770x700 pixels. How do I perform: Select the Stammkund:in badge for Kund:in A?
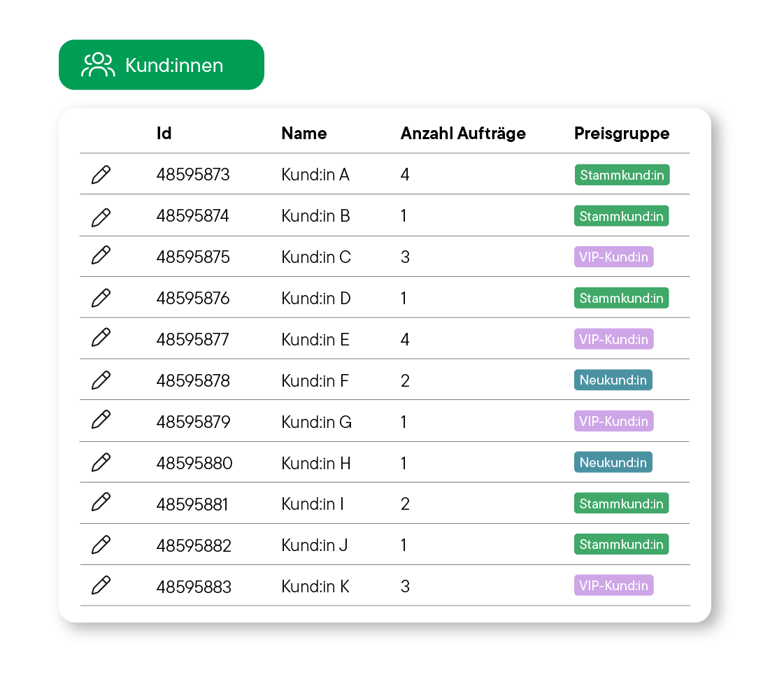point(621,175)
